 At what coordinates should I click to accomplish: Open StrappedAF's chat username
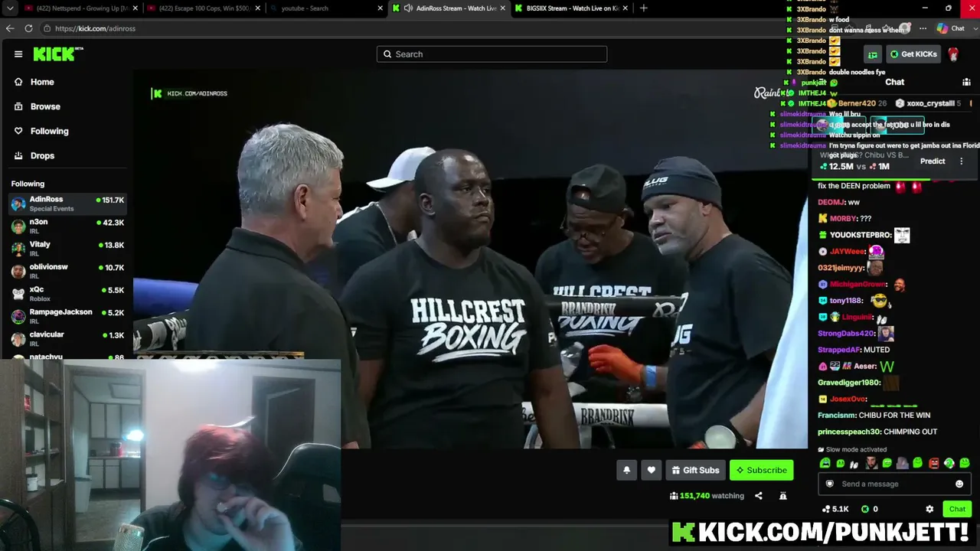tap(839, 350)
